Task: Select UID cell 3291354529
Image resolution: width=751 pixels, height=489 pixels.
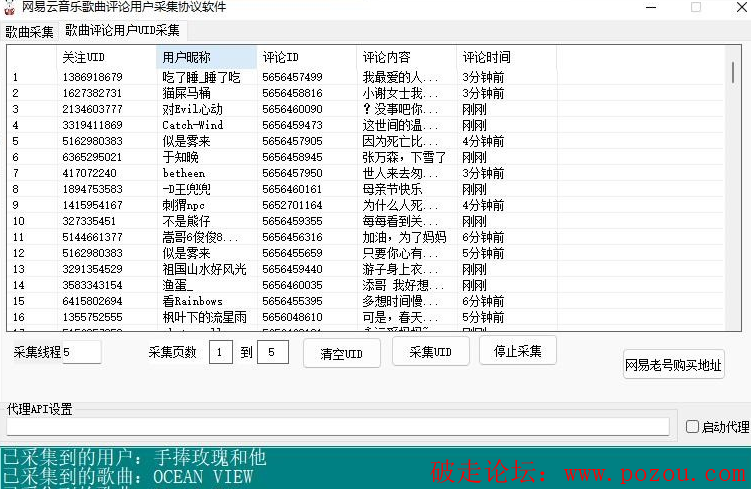Action: 92,269
